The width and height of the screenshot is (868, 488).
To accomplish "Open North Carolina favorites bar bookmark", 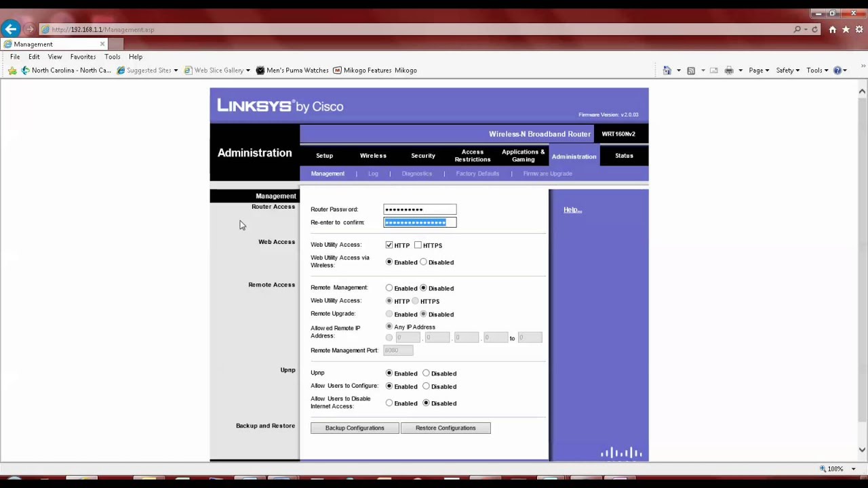I will pos(66,70).
